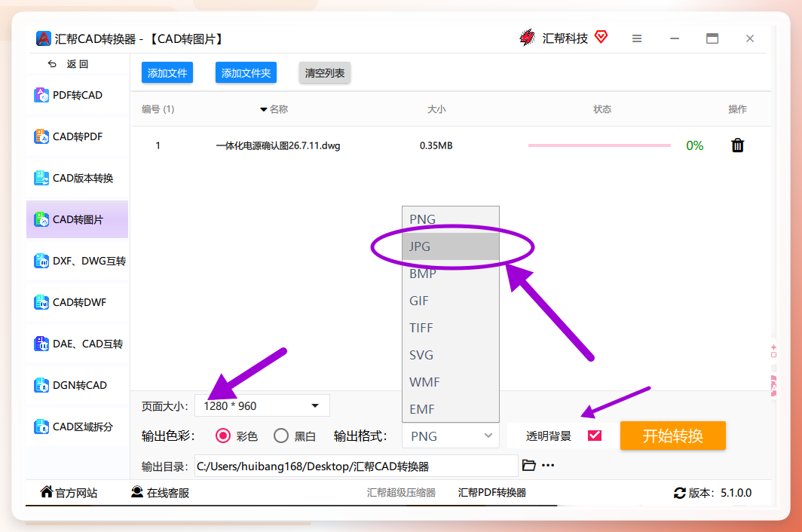Click the back arrow icon beside 返回
802x532 pixels.
click(x=52, y=64)
